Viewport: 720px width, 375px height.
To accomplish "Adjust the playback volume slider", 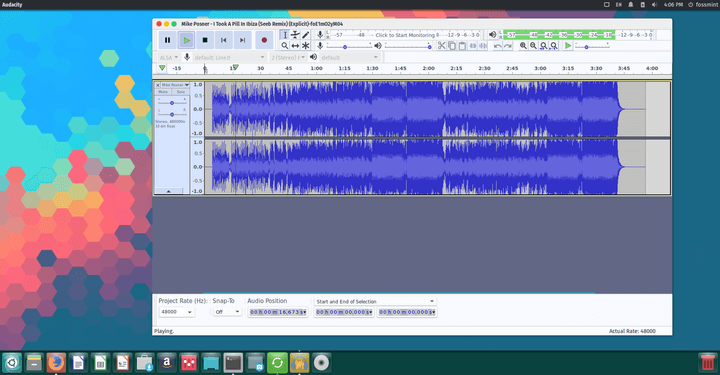I will tap(408, 46).
